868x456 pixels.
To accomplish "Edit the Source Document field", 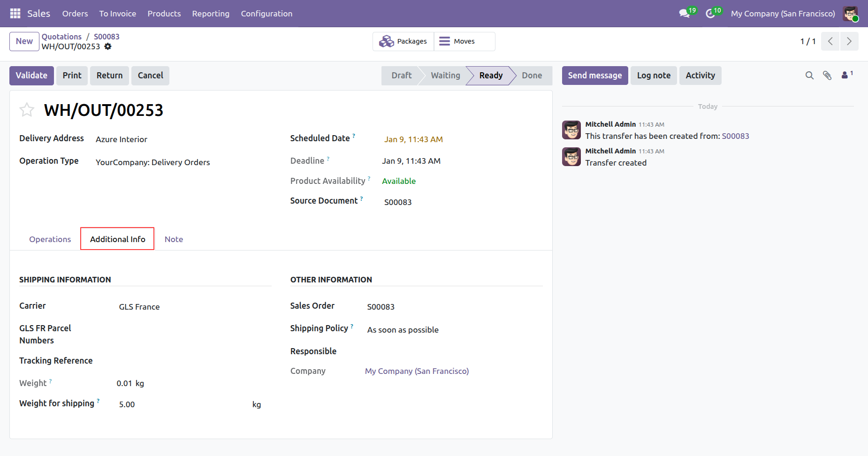I will [x=462, y=202].
